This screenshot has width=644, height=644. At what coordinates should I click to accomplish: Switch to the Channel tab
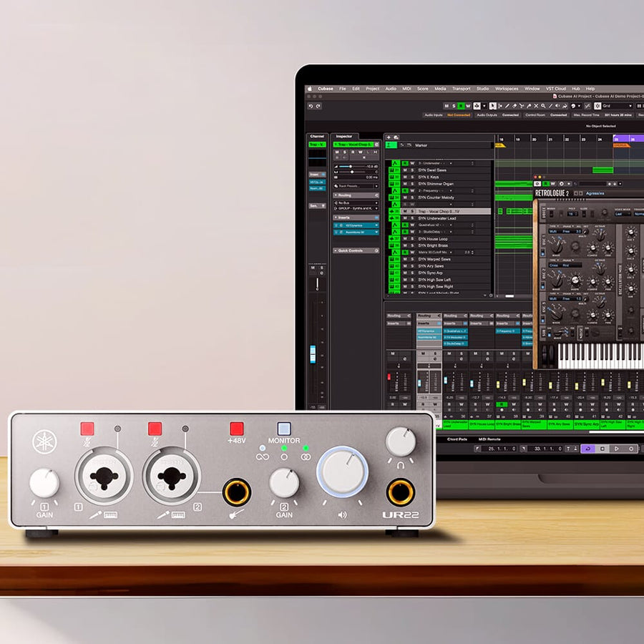(x=317, y=137)
